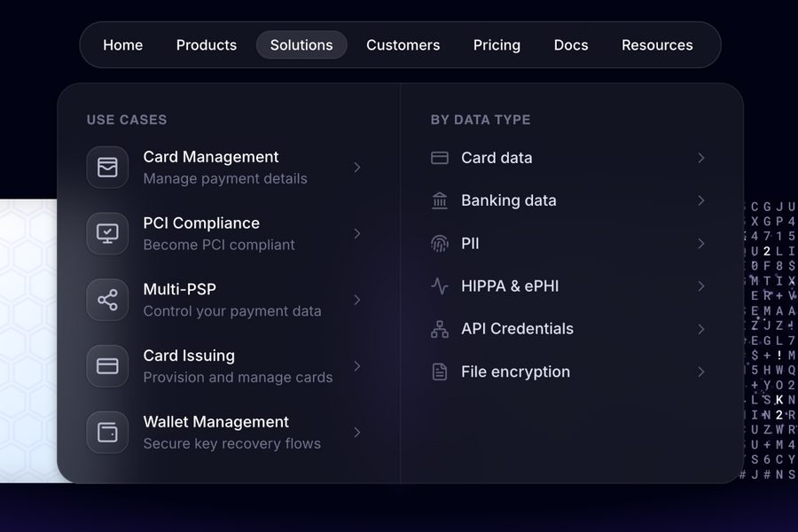Screen dimensions: 798x532
Task: Select the Solutions navigation item
Action: pyautogui.click(x=301, y=44)
